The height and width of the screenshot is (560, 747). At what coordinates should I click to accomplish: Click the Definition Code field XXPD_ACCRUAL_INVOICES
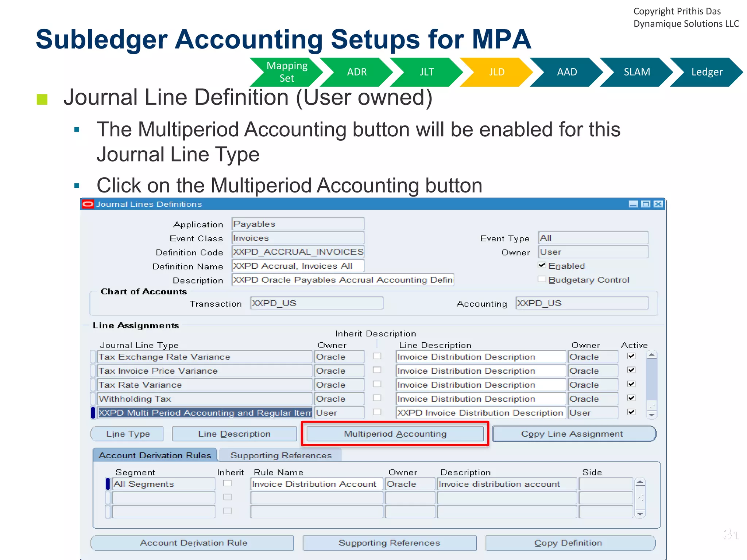coord(298,252)
